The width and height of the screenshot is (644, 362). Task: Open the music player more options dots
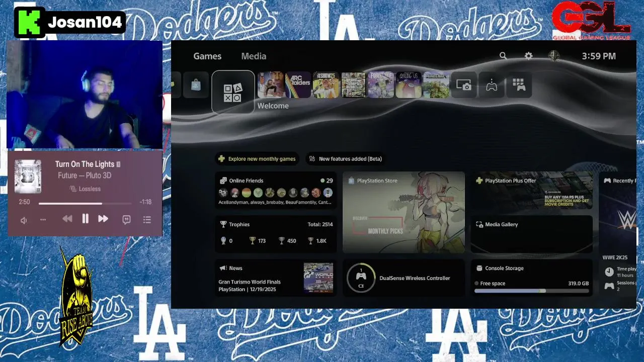point(43,220)
